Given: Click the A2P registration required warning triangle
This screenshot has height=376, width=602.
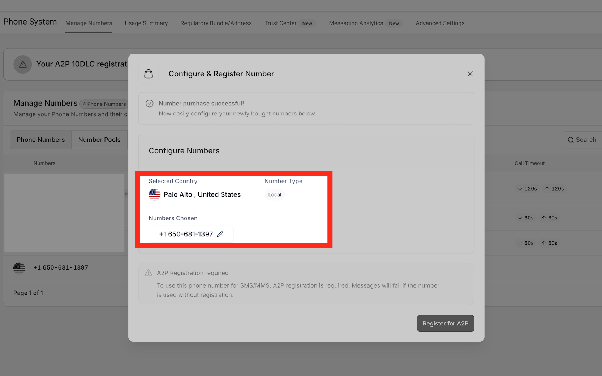Looking at the screenshot, I should click(148, 273).
